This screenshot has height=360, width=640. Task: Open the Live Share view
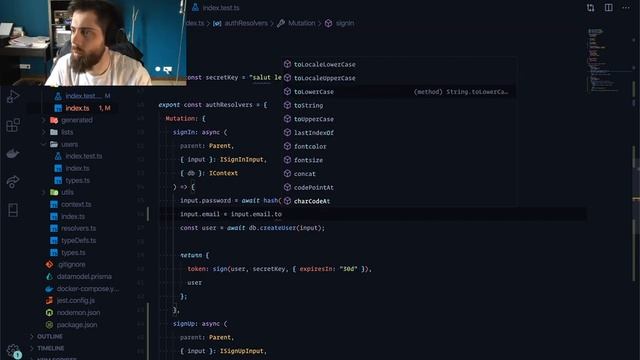pyautogui.click(x=13, y=182)
